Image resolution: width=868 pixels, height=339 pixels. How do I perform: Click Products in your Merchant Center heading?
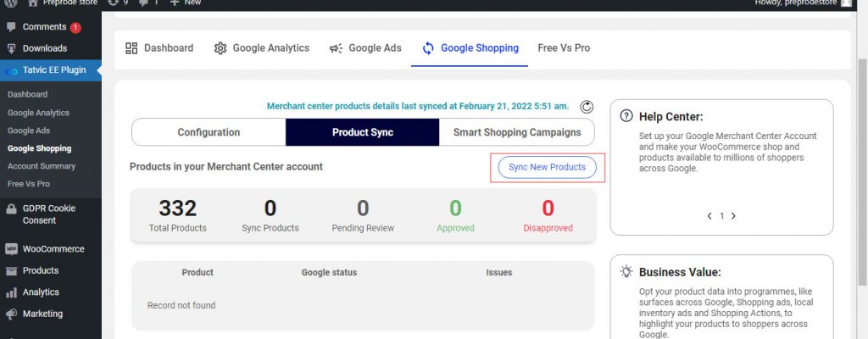click(x=225, y=167)
